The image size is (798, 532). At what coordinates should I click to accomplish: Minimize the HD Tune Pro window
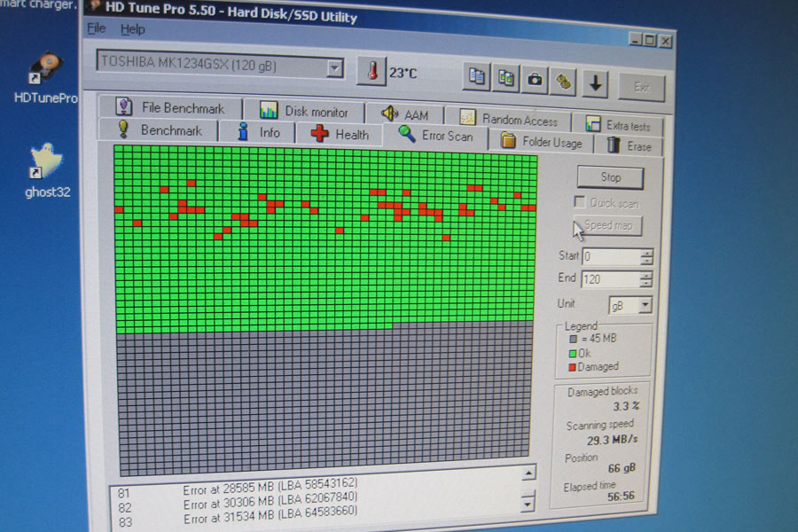[x=635, y=39]
